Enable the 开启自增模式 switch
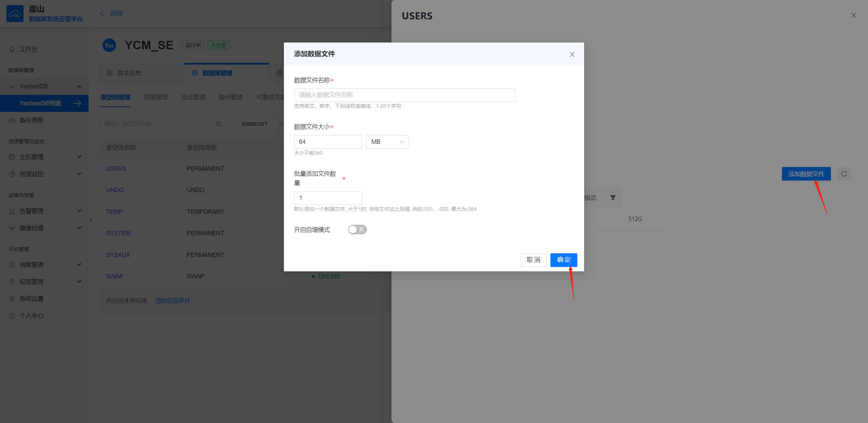 357,230
